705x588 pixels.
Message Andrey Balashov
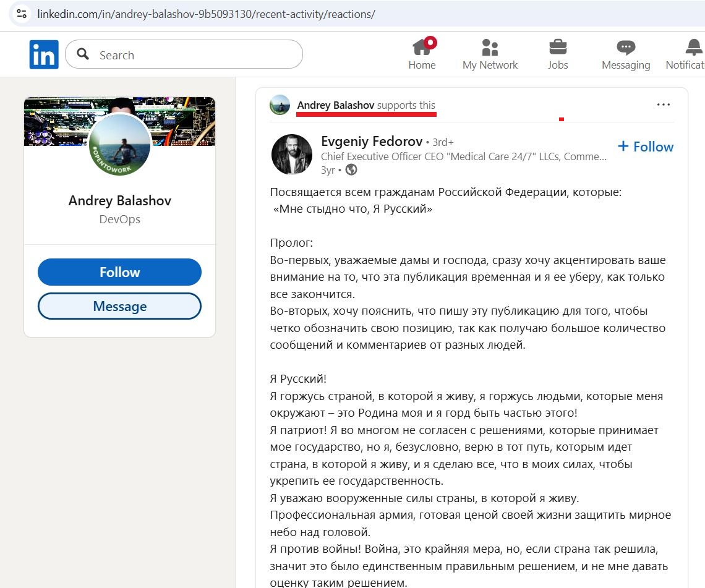(119, 306)
